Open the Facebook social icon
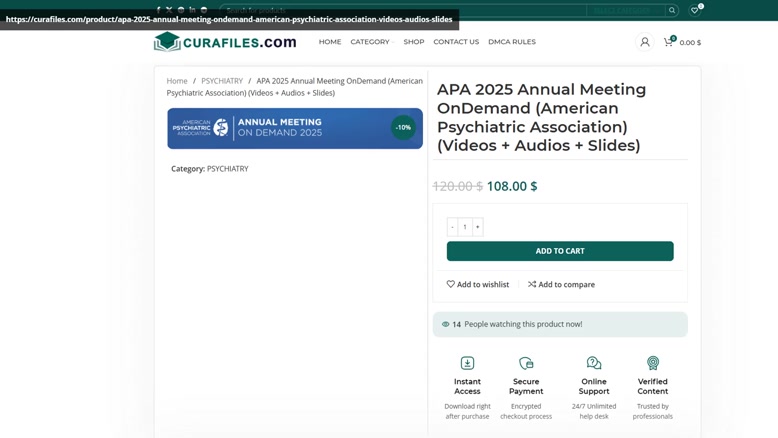Viewport: 778px width, 438px height. click(158, 10)
